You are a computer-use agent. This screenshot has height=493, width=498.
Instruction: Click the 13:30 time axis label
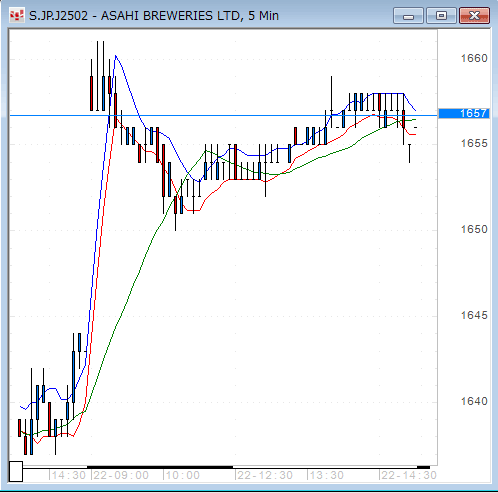(x=326, y=475)
